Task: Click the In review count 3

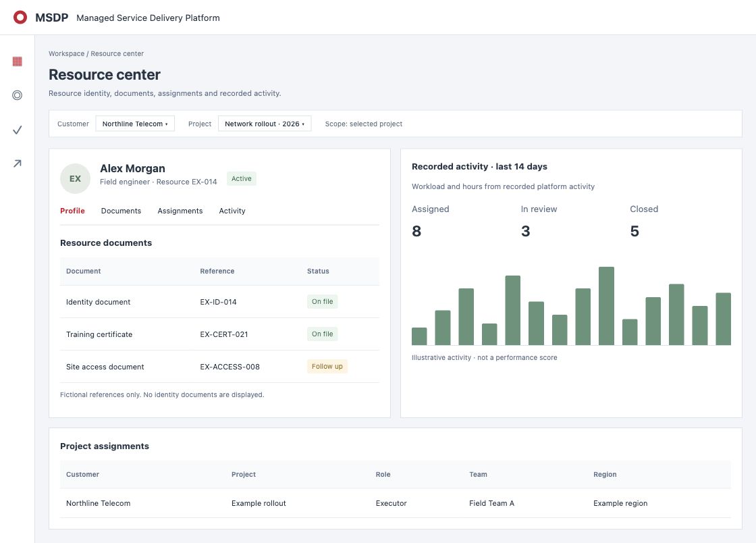Action: pos(526,232)
